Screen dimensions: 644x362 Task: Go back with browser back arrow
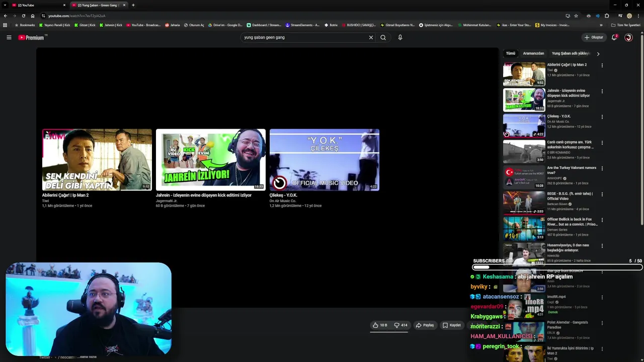pyautogui.click(x=5, y=16)
